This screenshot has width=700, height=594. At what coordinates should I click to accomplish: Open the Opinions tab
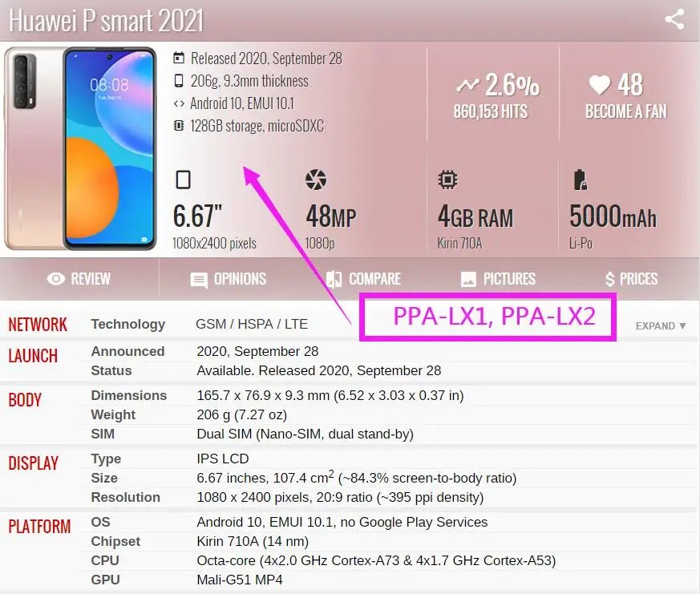point(229,280)
